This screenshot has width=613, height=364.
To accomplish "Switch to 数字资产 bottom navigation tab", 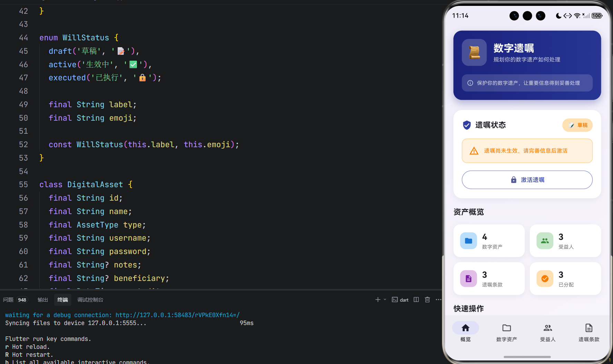I will [x=506, y=332].
